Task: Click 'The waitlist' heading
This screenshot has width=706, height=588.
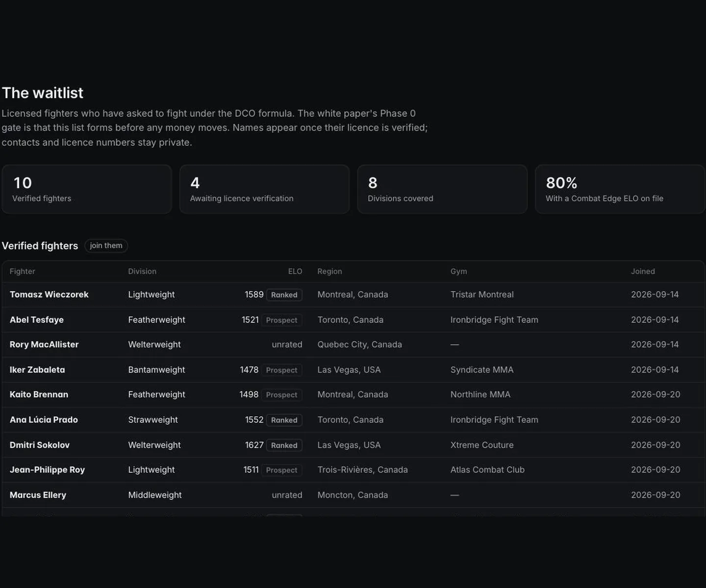Action: coord(43,93)
